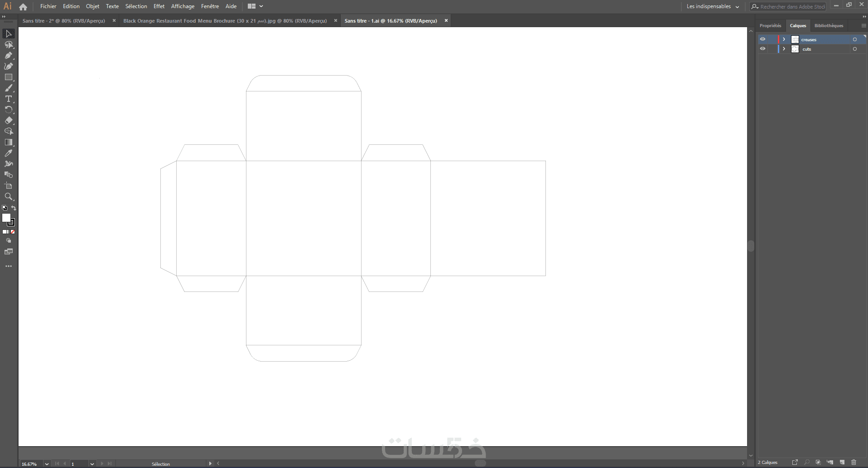Screen dimensions: 868x468
Task: Toggle the creases layer target circle
Action: pos(855,39)
